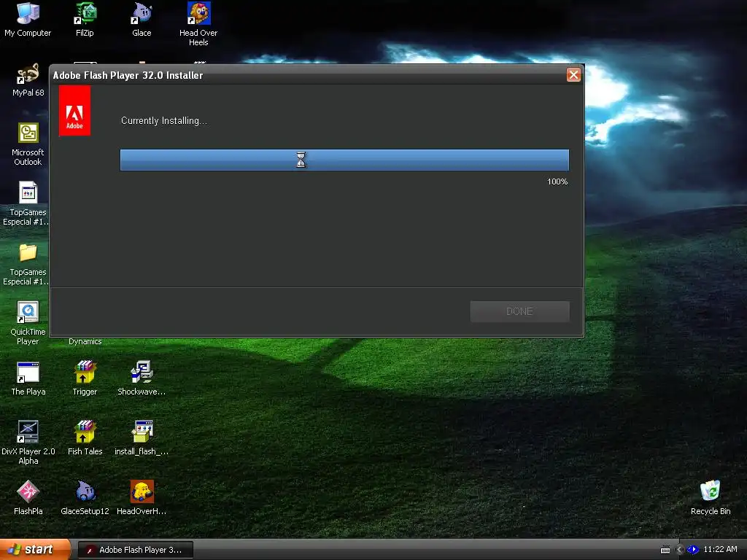Screen dimensions: 747x560
Task: Launch FilZip shortcut on desktop
Action: tap(85, 20)
